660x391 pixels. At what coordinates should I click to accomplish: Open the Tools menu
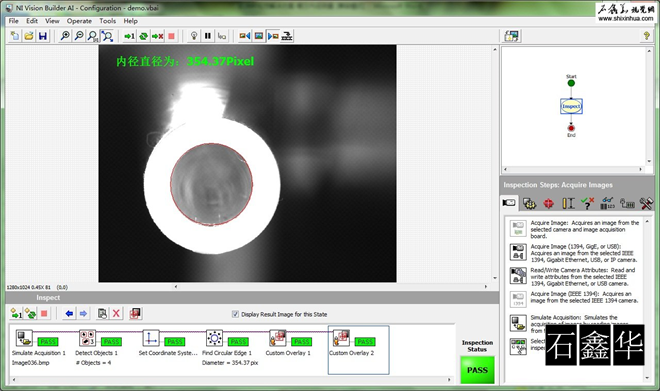coord(107,21)
